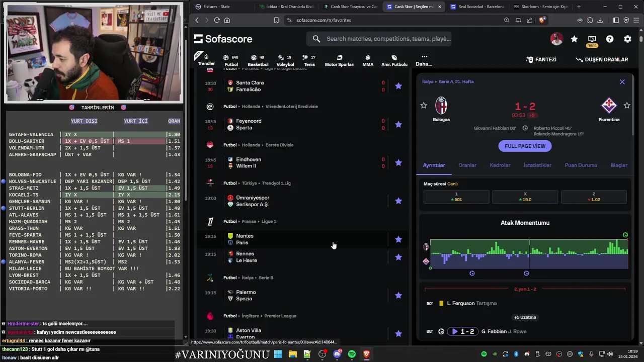This screenshot has width=644, height=362.
Task: Open the help question mark icon
Action: coord(610,39)
